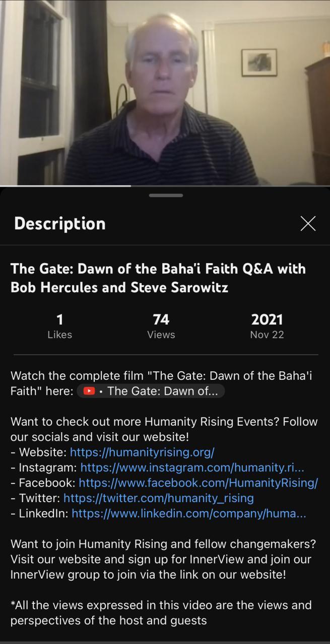
Task: Tap the "Watch the complete film" text
Action: 161,376
